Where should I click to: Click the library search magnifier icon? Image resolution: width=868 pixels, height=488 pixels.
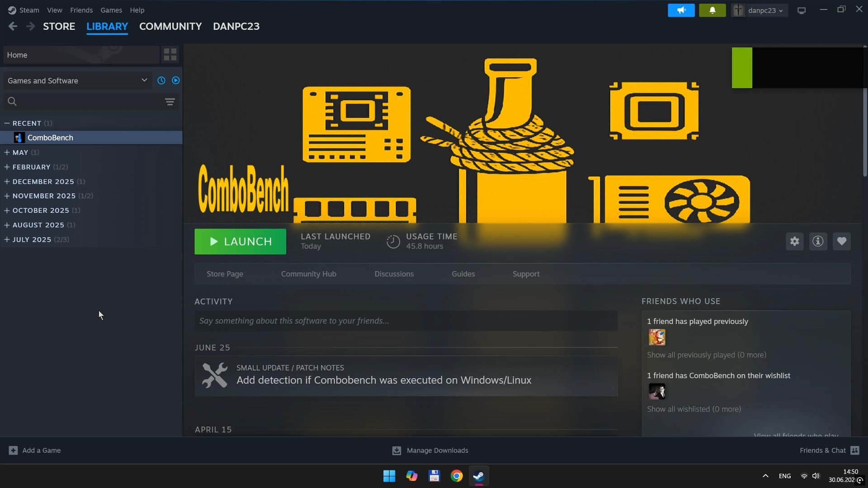coord(12,102)
